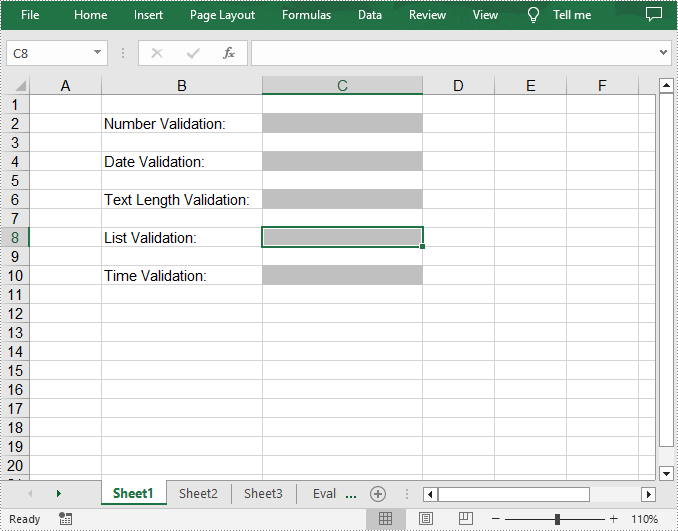
Task: Click the Tell me lightbulb icon
Action: click(533, 15)
